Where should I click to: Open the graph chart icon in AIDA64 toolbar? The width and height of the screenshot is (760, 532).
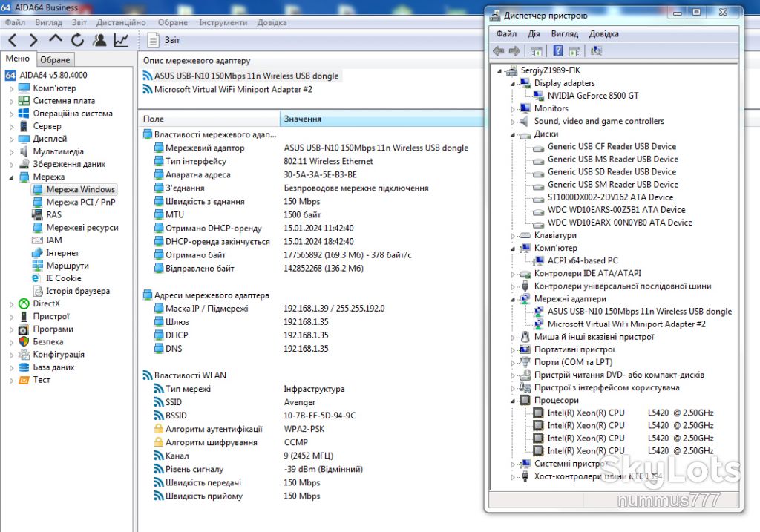coord(121,40)
